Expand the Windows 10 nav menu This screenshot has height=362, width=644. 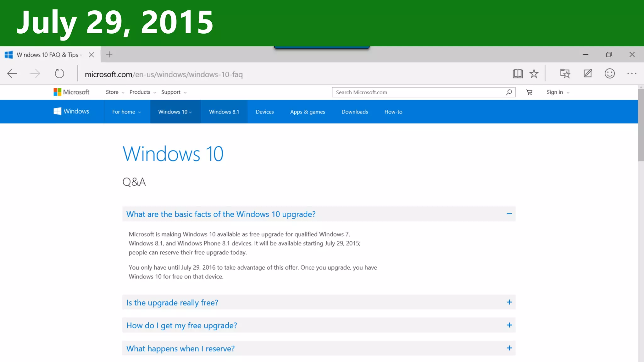coord(175,112)
